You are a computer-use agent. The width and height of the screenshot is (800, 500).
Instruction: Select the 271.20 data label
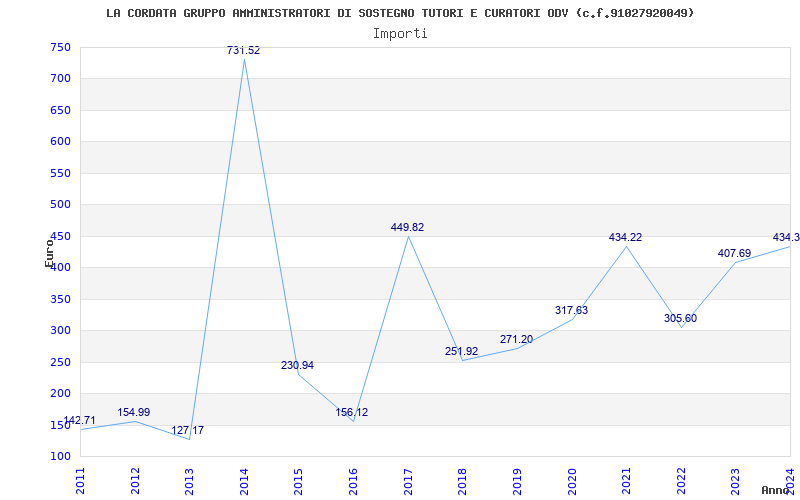516,339
